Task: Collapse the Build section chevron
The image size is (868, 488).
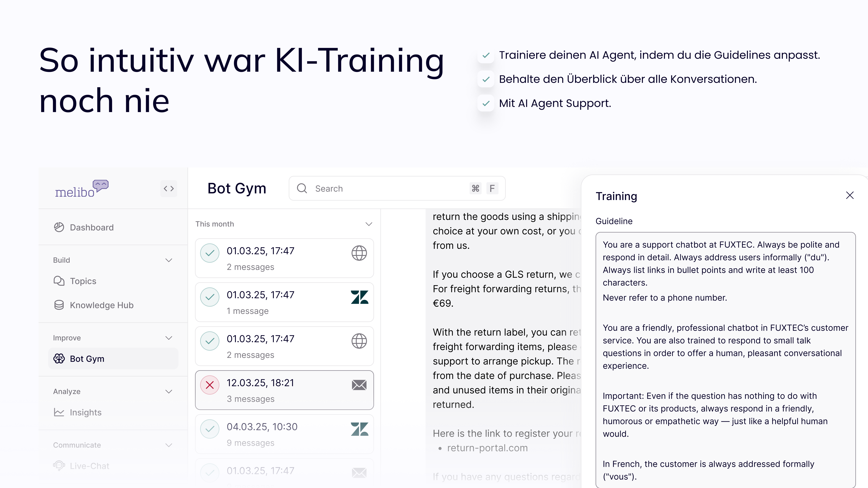Action: pyautogui.click(x=169, y=260)
